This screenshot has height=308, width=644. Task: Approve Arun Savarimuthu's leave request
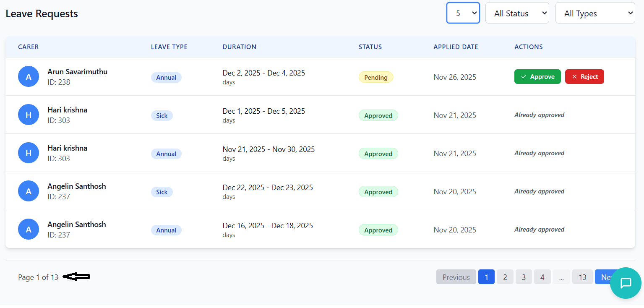[537, 77]
